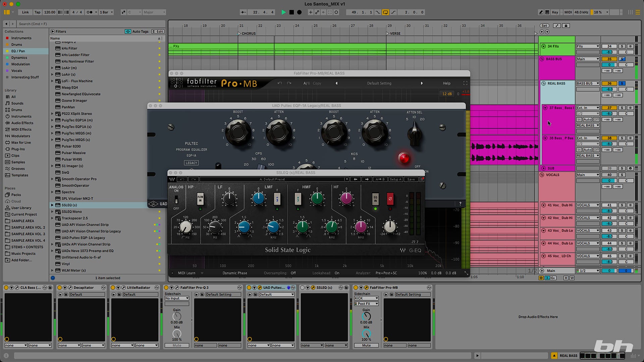This screenshot has width=644, height=362.
Task: Select the Dynamics collection
Action: click(x=19, y=58)
